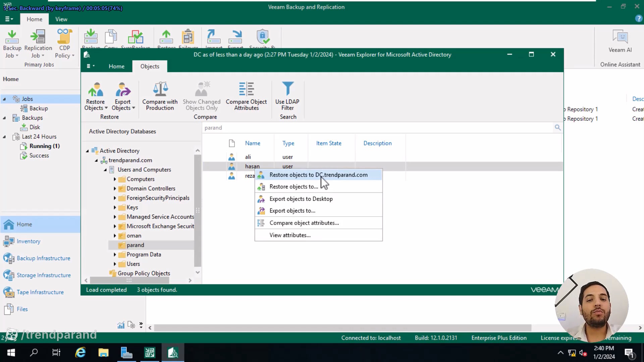Open the Explorer application menu button
Viewport: 644px width, 362px height.
91,66
